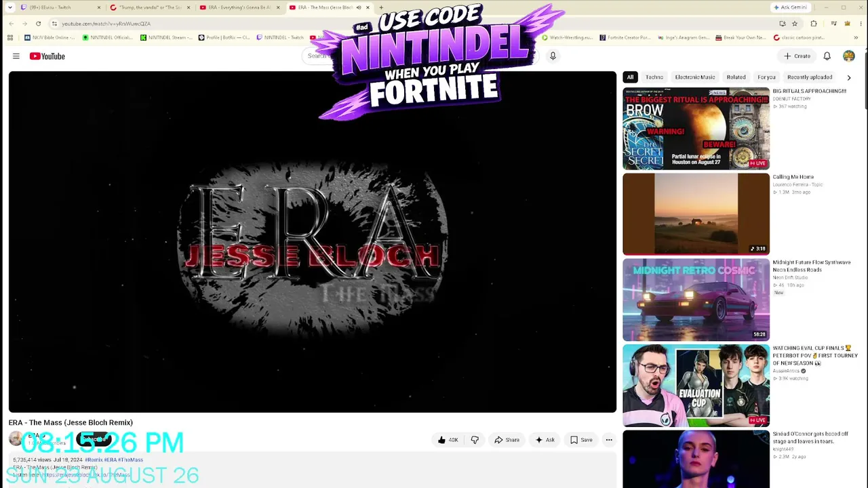Screen dimensions: 868x488
Task: Open NKJV Bible Online bookmark
Action: [x=48, y=37]
